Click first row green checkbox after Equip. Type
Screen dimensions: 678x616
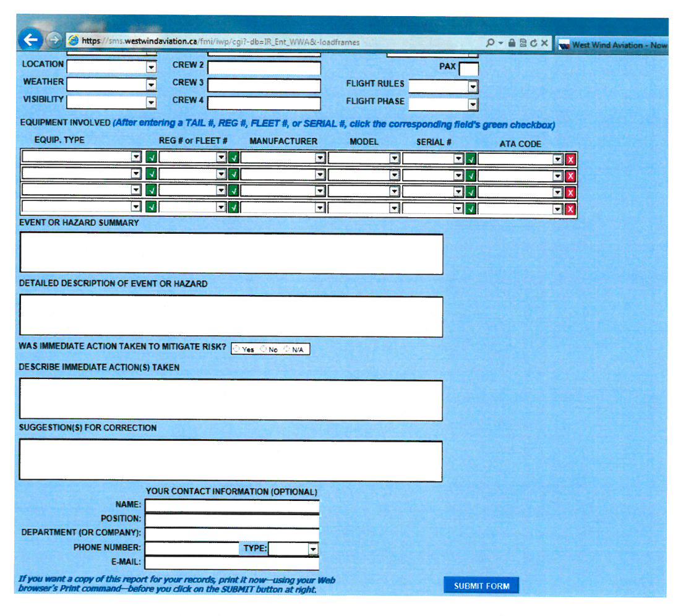point(151,158)
